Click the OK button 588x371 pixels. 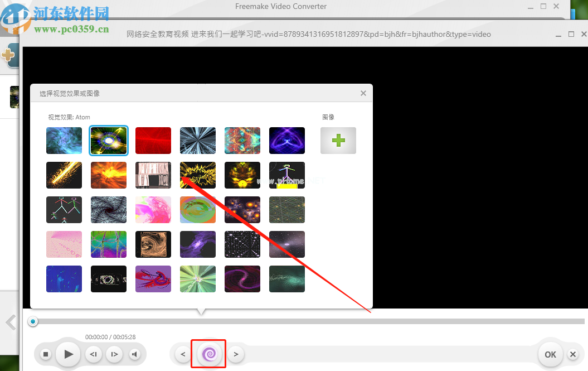pyautogui.click(x=550, y=354)
